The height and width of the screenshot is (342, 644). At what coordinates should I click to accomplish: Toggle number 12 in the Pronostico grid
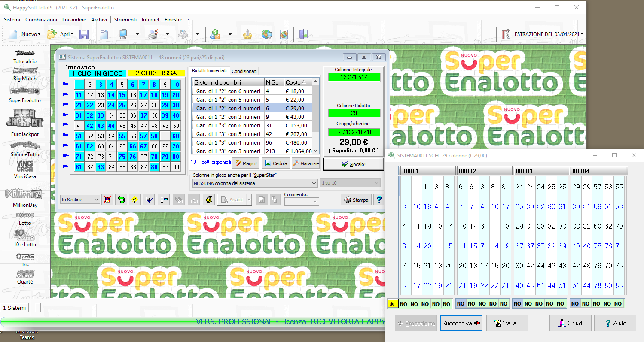click(90, 95)
